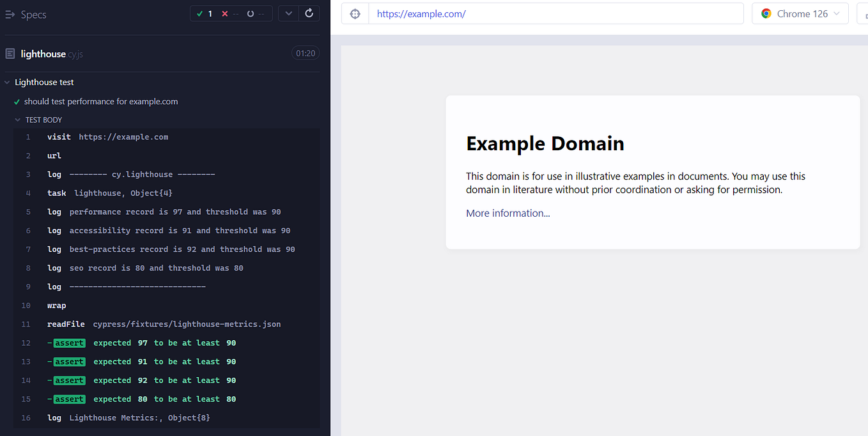Click the 01:20 duration badge
The image size is (868, 436).
pyautogui.click(x=305, y=53)
